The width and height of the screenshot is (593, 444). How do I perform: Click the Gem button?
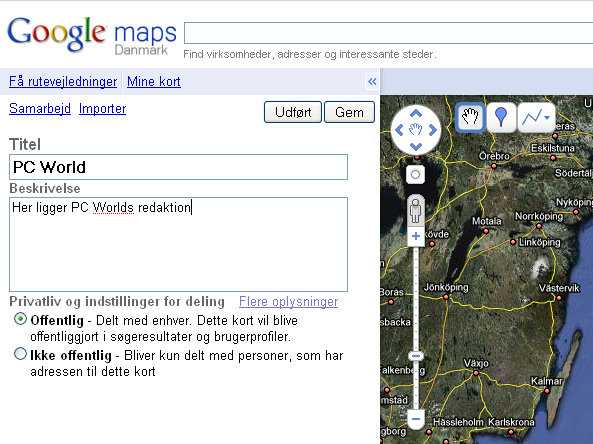tap(349, 112)
